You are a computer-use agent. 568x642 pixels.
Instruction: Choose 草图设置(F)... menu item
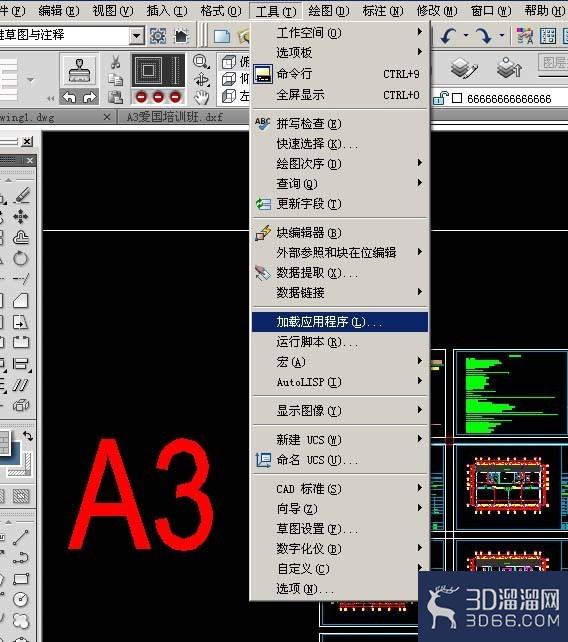340,529
